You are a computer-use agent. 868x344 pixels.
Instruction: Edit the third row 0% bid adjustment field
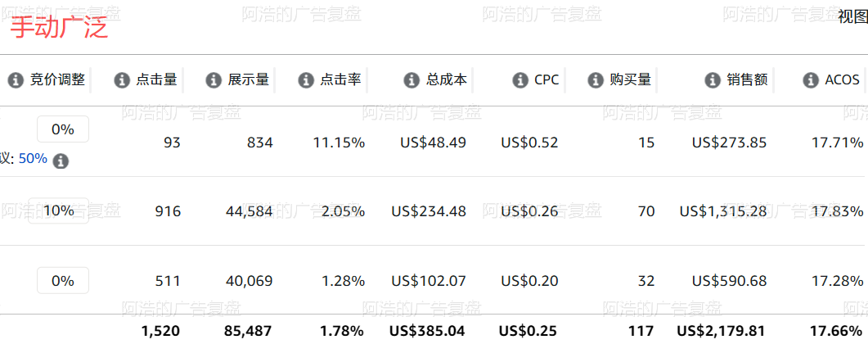[63, 280]
